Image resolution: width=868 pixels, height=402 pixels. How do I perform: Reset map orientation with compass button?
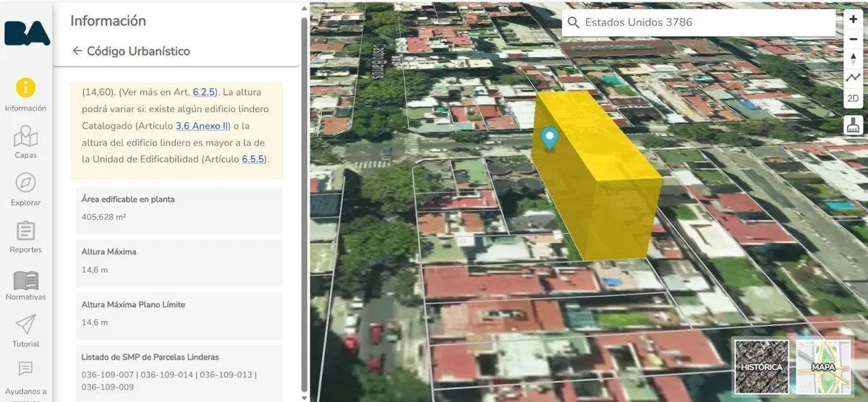point(854,58)
